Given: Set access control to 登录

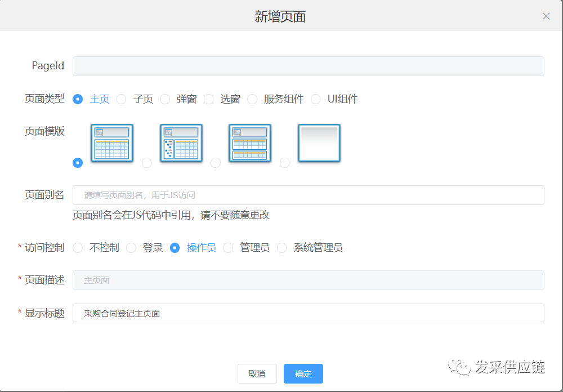Looking at the screenshot, I should click(x=130, y=248).
